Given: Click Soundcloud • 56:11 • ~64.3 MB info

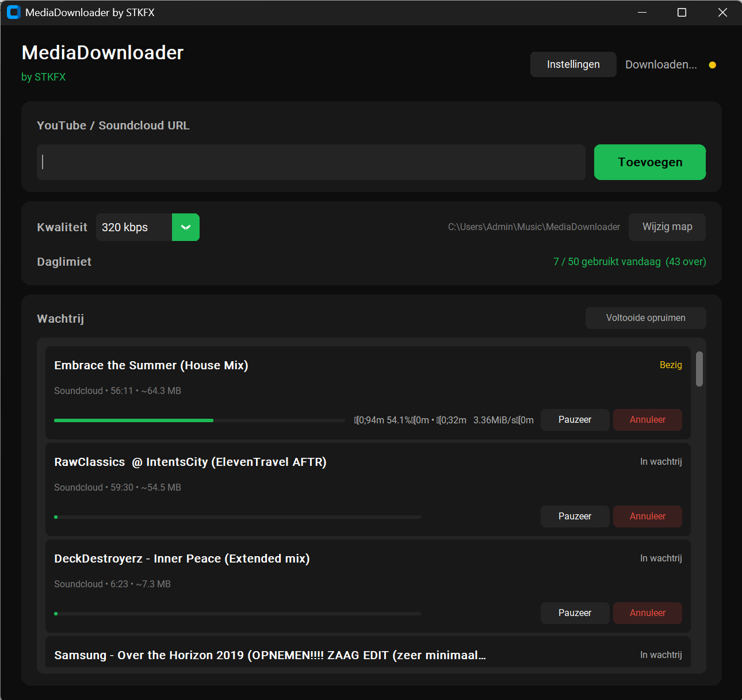Looking at the screenshot, I should tap(117, 391).
